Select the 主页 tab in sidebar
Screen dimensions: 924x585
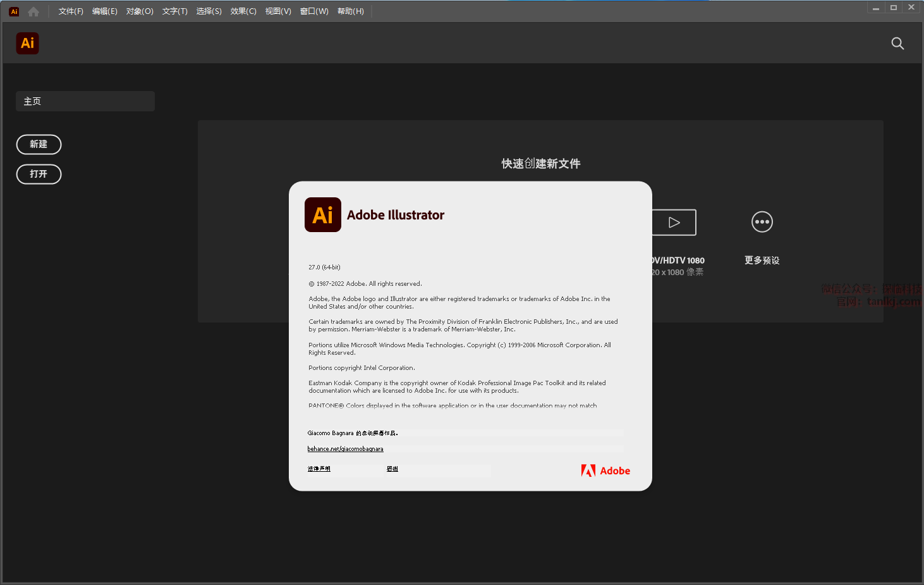pyautogui.click(x=85, y=101)
